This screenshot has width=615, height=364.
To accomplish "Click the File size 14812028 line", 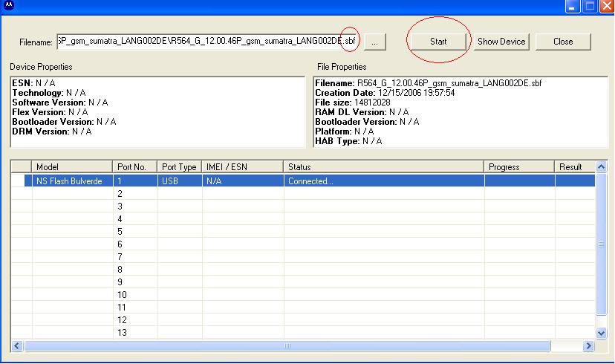I will [353, 103].
